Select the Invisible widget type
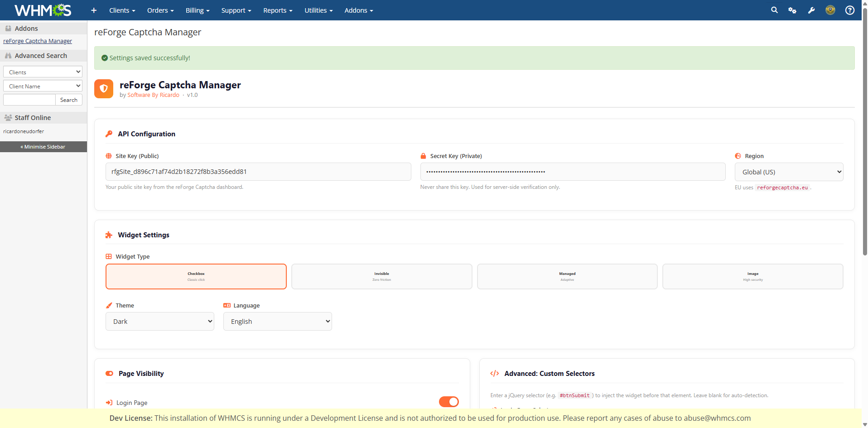The height and width of the screenshot is (428, 868). click(x=381, y=276)
